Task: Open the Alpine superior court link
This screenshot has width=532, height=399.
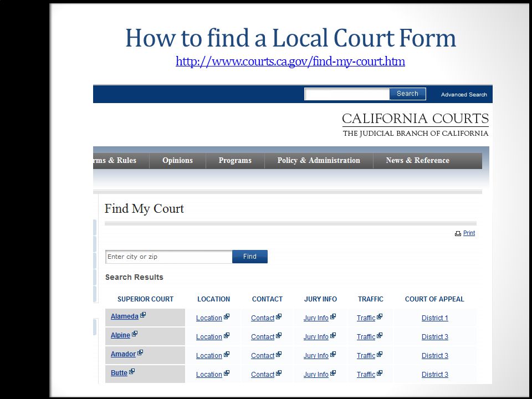Action: coord(120,335)
